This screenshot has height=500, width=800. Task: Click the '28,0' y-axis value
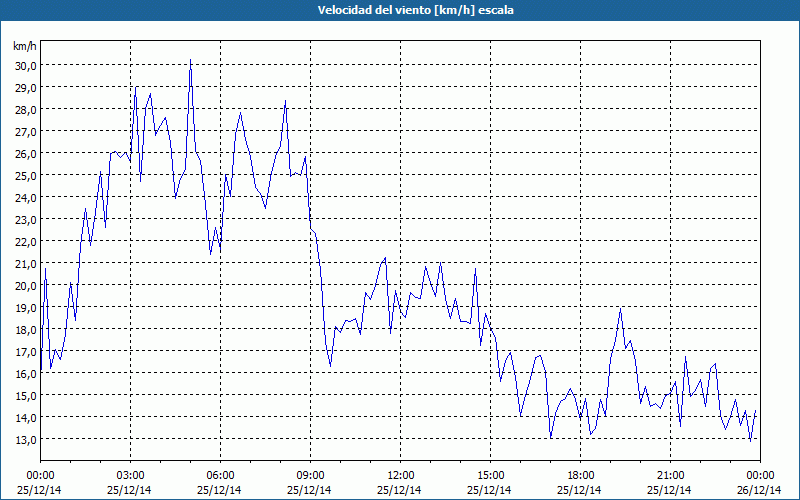[24, 110]
